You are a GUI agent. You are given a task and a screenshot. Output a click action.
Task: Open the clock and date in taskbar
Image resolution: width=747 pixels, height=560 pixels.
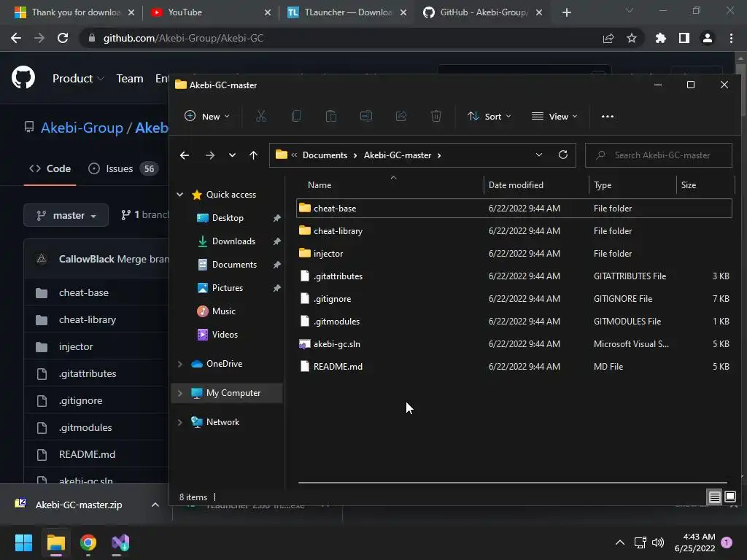click(694, 542)
